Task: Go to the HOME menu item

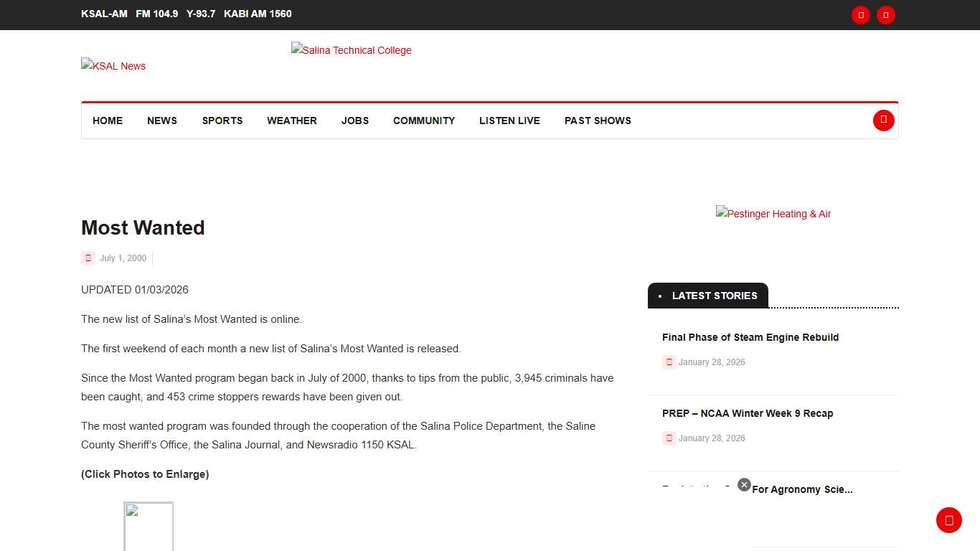Action: point(108,121)
